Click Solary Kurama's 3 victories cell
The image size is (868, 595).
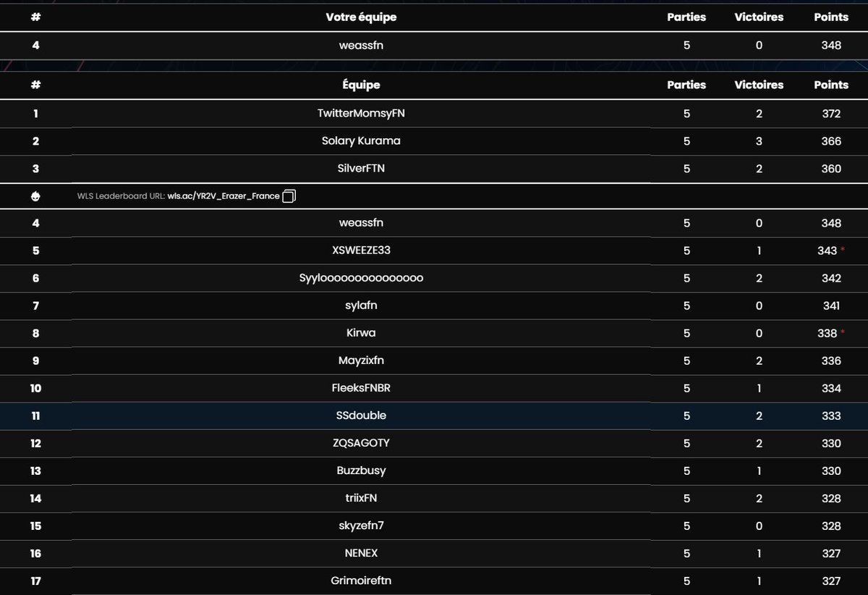(759, 141)
